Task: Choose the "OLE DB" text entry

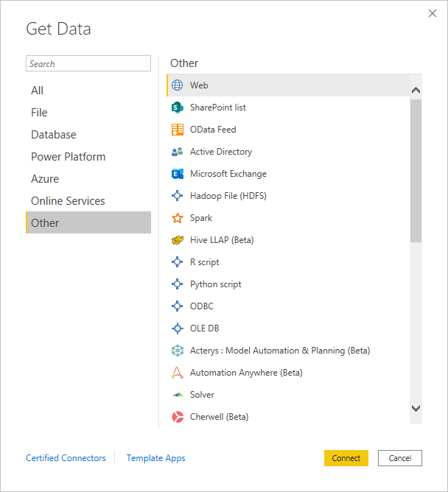Action: (204, 328)
